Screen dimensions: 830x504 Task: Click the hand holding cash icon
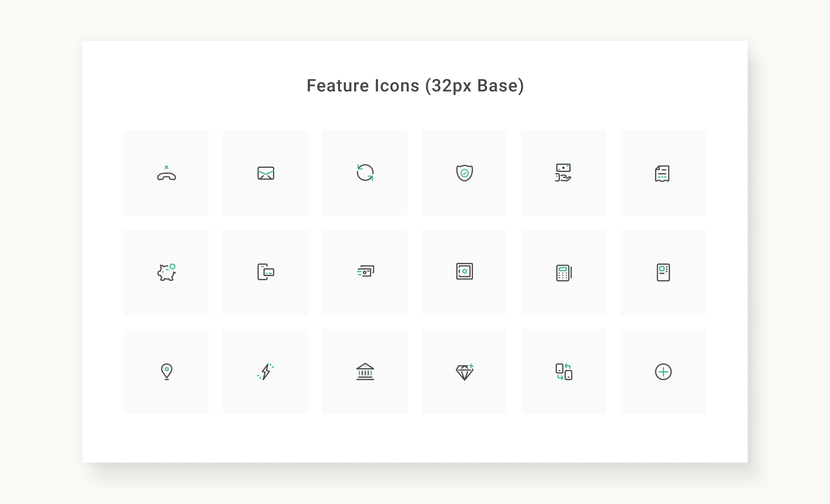tap(563, 173)
